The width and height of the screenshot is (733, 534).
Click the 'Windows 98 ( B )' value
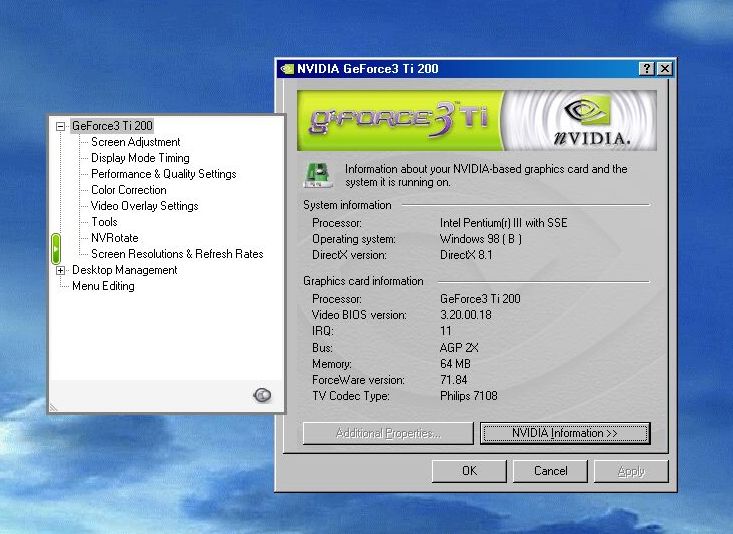(x=481, y=239)
